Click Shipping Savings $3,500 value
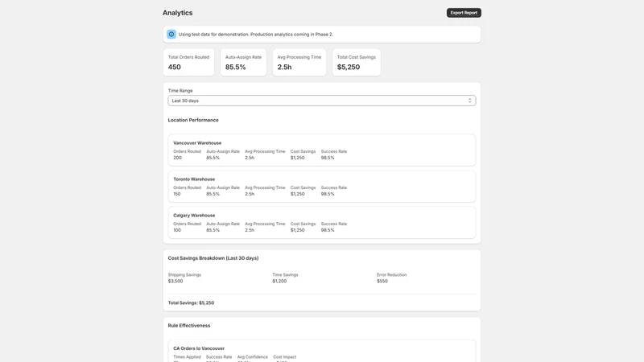 click(175, 281)
